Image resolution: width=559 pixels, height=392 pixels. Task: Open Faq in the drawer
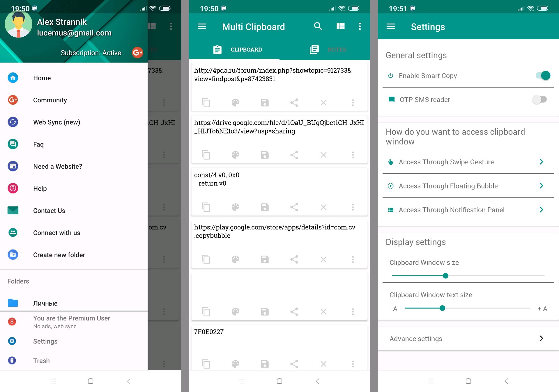tap(74, 144)
